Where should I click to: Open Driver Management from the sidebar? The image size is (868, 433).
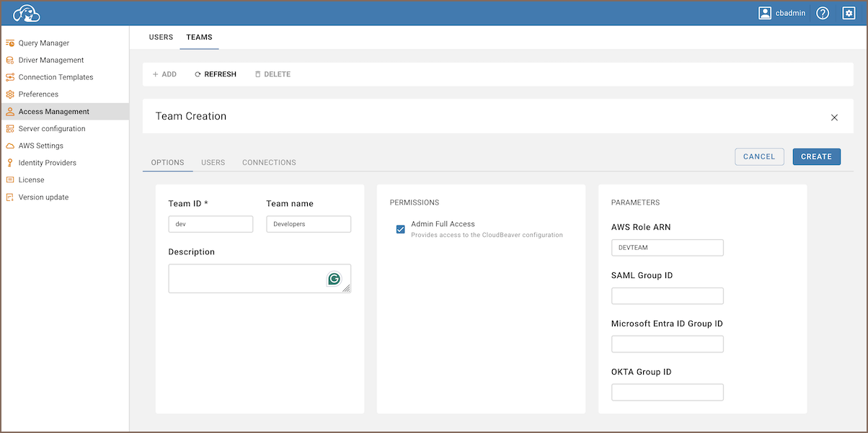50,61
